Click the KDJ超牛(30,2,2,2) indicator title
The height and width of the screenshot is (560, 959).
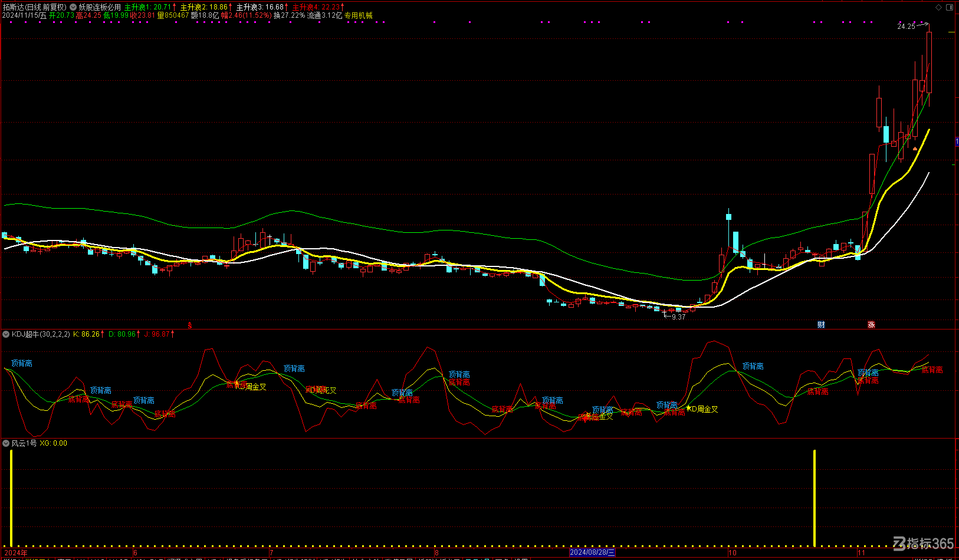click(x=41, y=334)
